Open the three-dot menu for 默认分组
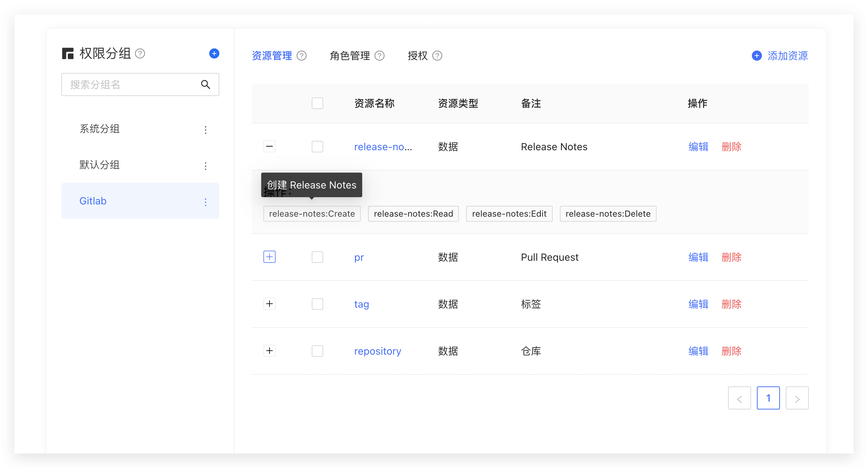Image resolution: width=868 pixels, height=468 pixels. 206,166
